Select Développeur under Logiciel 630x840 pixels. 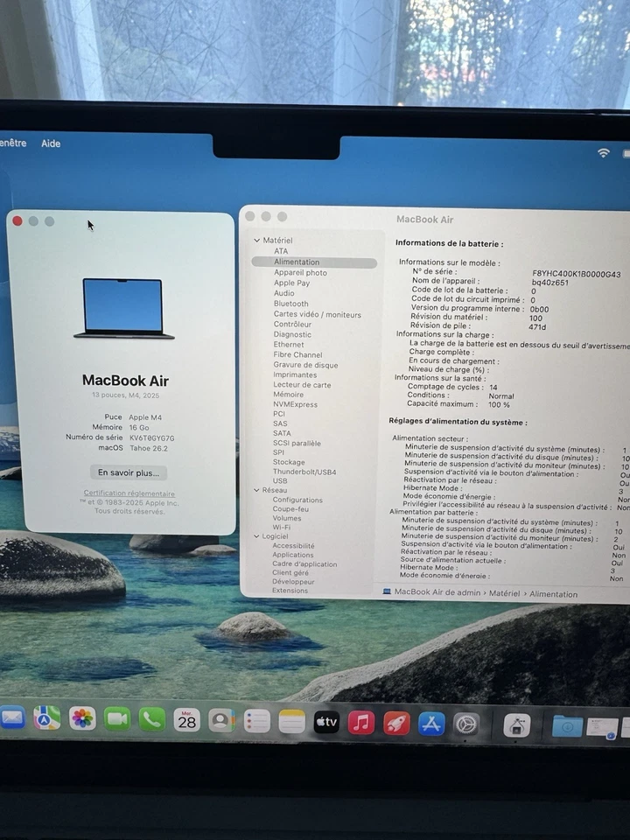tap(293, 582)
